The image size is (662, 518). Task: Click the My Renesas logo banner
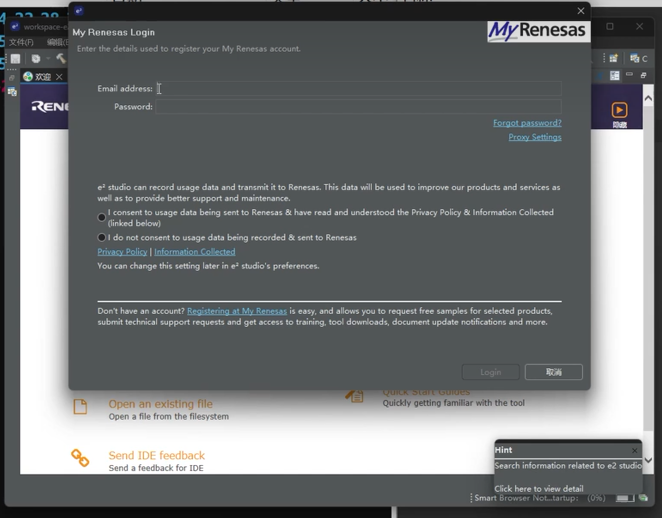pyautogui.click(x=538, y=32)
